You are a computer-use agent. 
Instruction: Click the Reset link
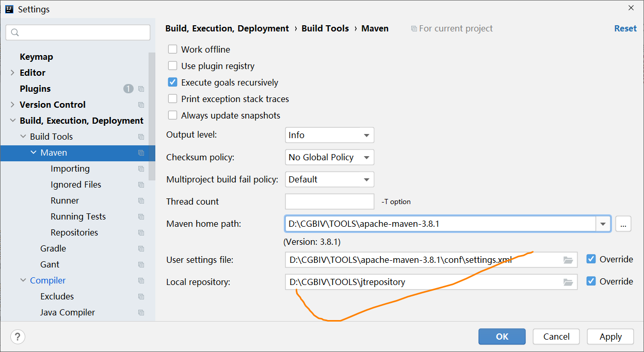(x=625, y=28)
